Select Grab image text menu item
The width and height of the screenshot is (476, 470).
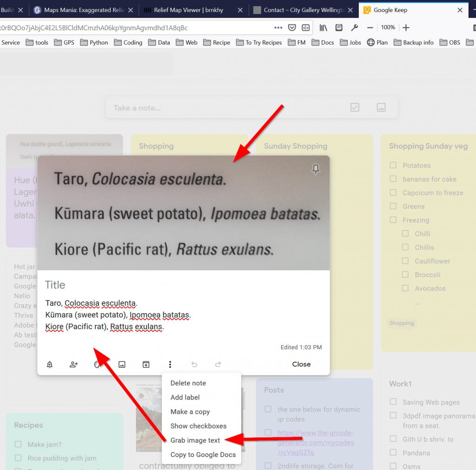[195, 440]
